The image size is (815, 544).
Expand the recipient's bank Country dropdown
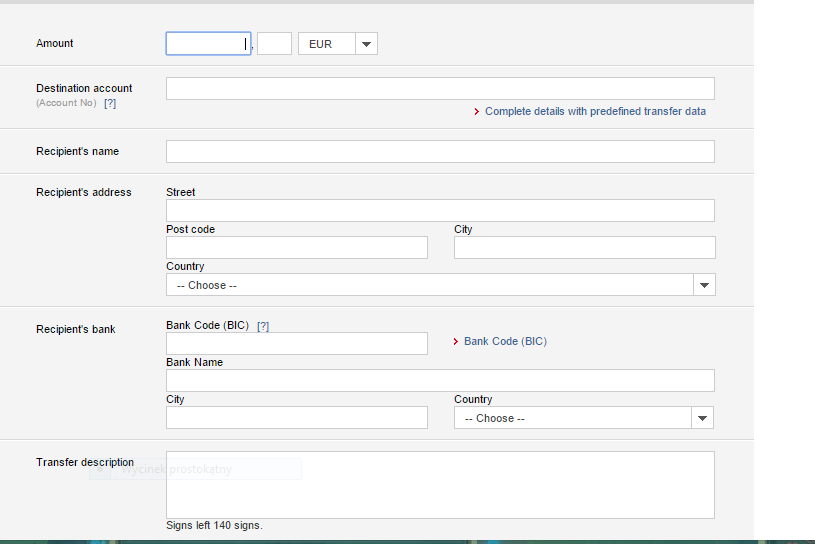[x=584, y=418]
